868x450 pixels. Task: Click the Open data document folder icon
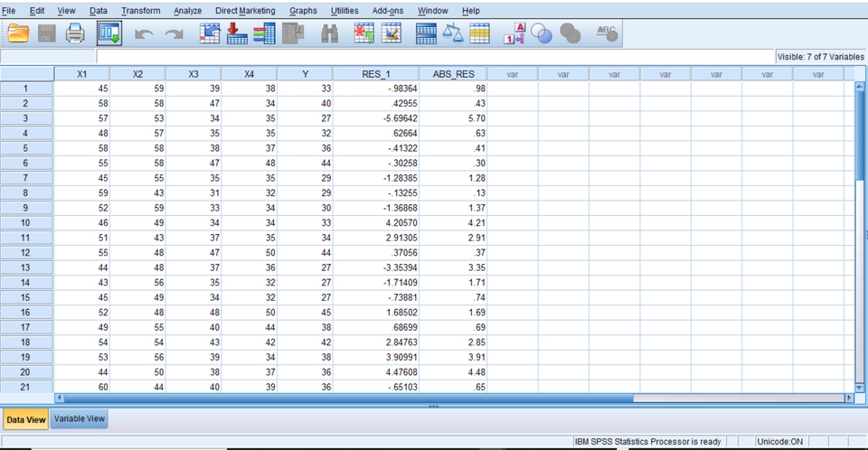pyautogui.click(x=18, y=33)
